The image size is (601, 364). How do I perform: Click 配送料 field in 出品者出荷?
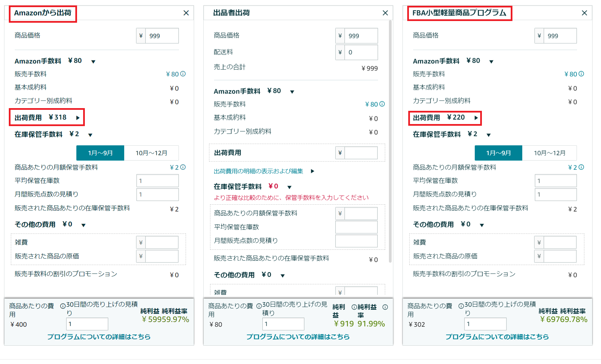[x=361, y=52]
